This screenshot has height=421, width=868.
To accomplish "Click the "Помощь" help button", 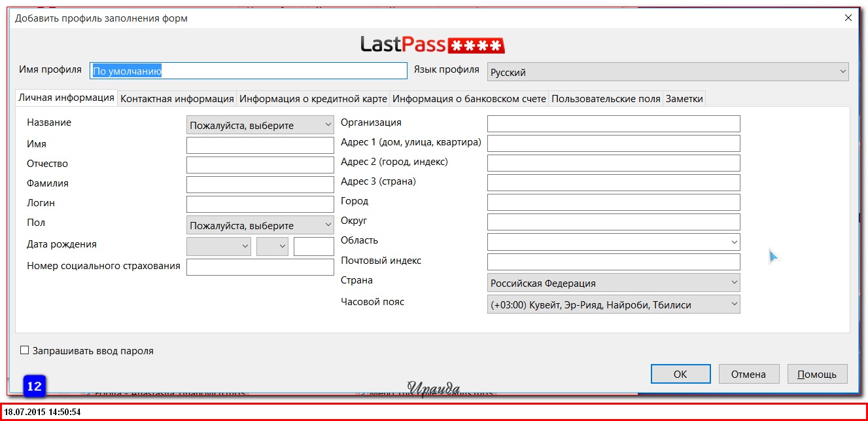I will click(817, 374).
